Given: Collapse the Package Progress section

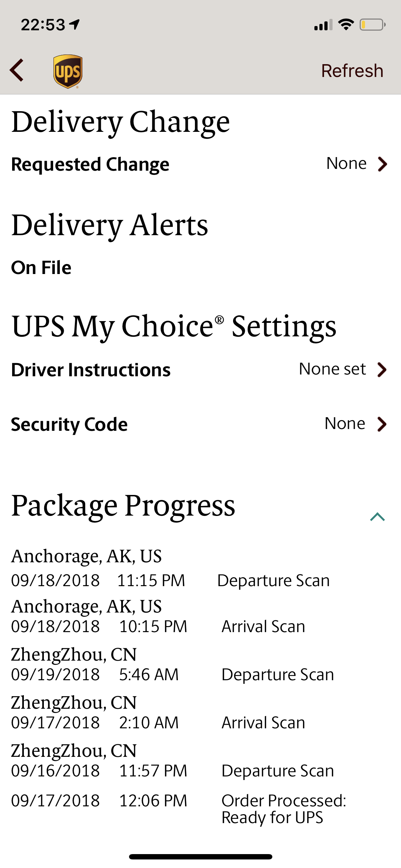Looking at the screenshot, I should click(x=377, y=517).
